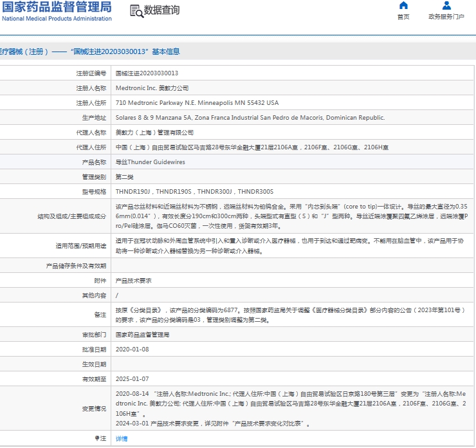Click the 生效日期 label cell

point(94,364)
